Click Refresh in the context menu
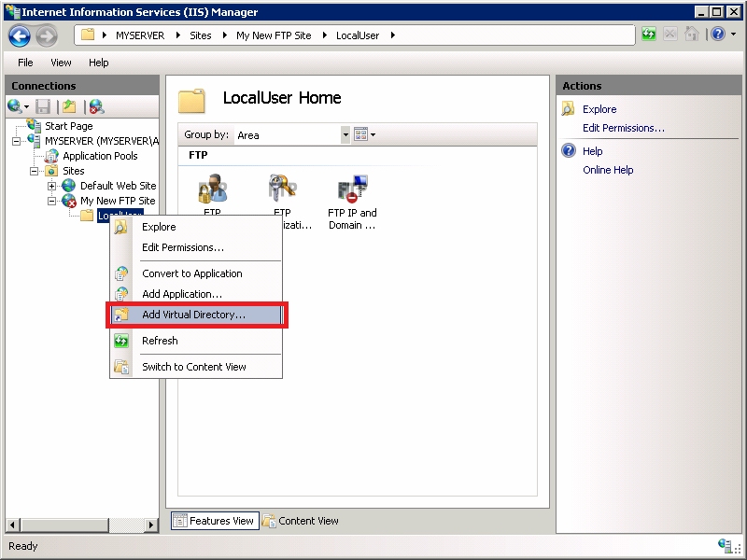This screenshot has height=560, width=747. coord(196,341)
